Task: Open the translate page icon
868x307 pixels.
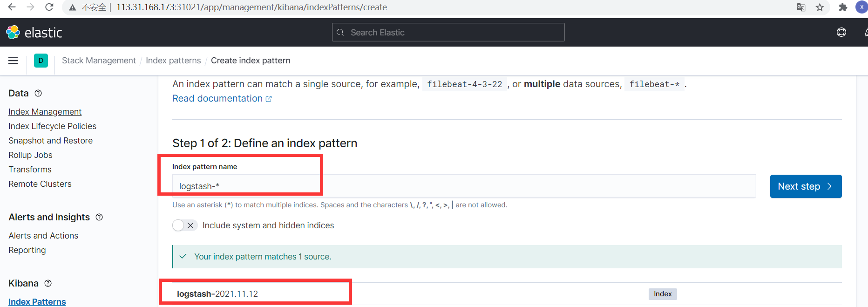Action: coord(801,7)
